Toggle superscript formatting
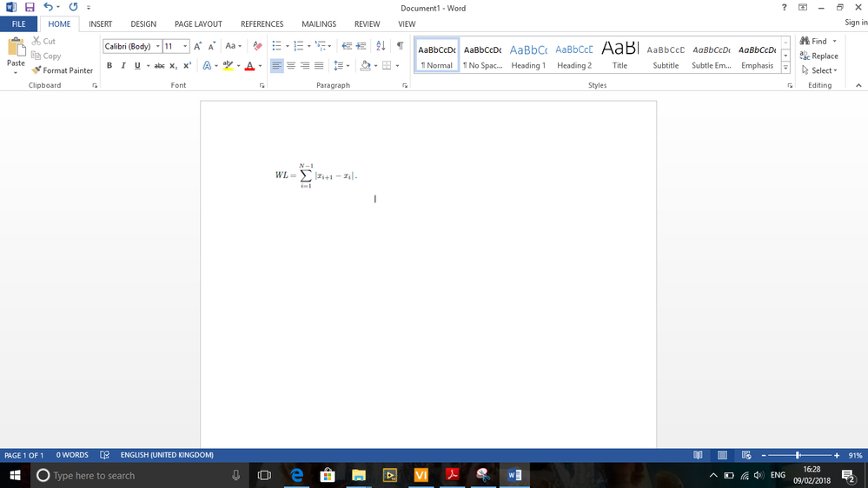The width and height of the screenshot is (868, 488). click(187, 66)
